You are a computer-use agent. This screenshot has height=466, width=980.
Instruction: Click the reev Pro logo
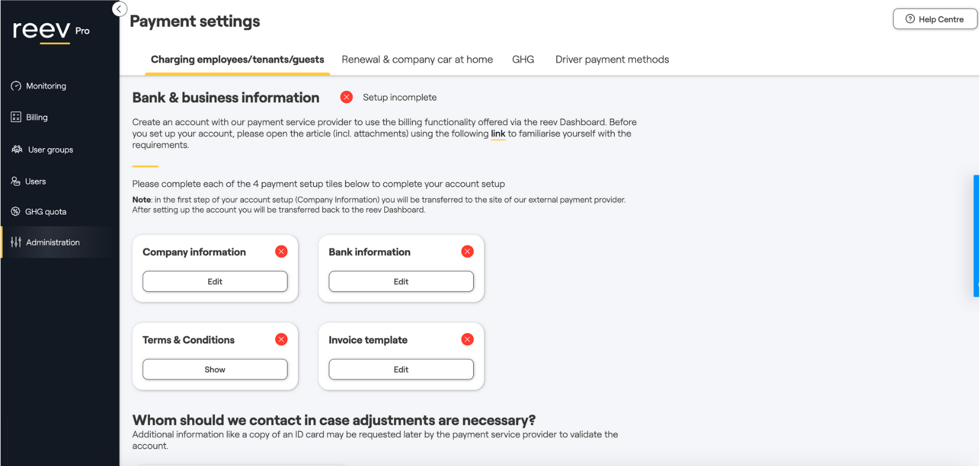pyautogui.click(x=51, y=31)
